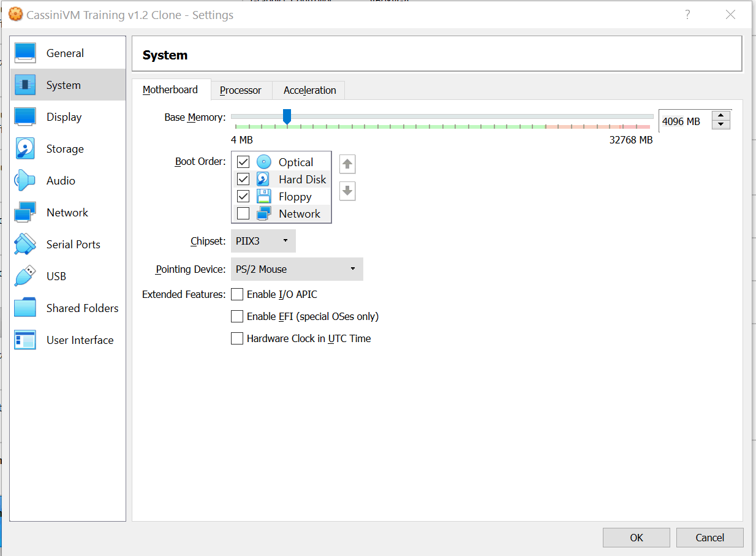Select General label in sidebar
Viewport: 756px width, 556px height.
tap(65, 53)
